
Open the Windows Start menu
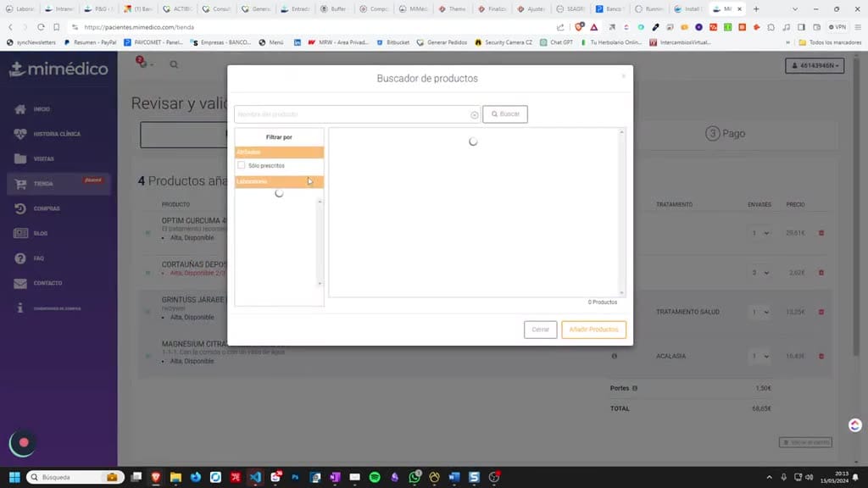(x=14, y=477)
